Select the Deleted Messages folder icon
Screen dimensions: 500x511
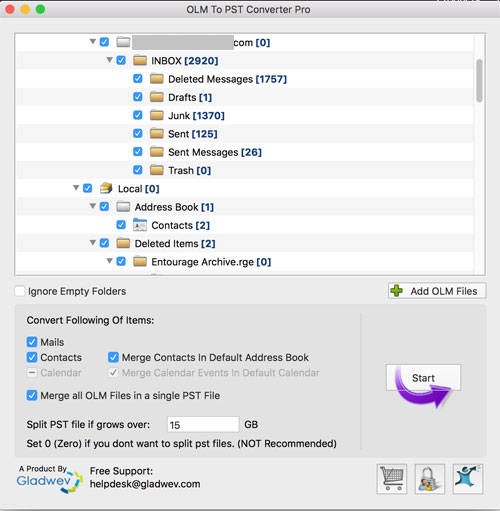[157, 79]
